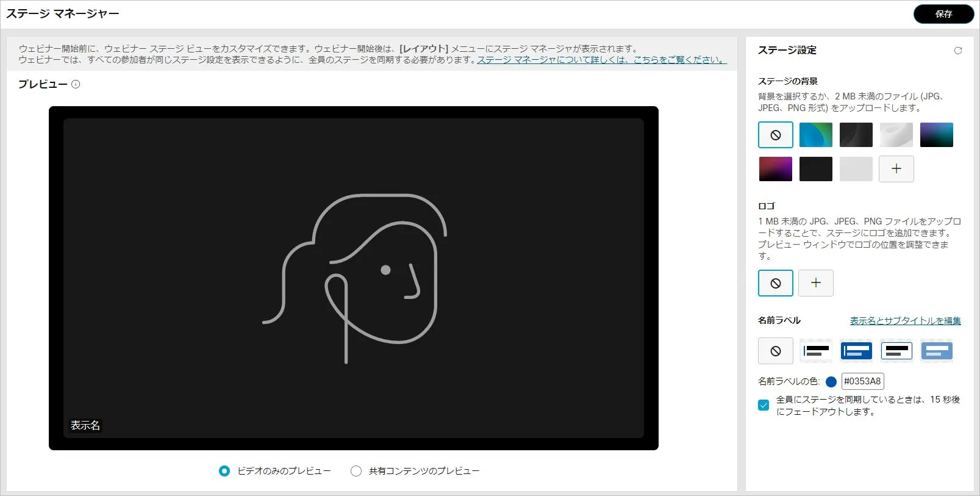Uncheck the 15 秒後にフェードアウト checkbox

tap(764, 405)
